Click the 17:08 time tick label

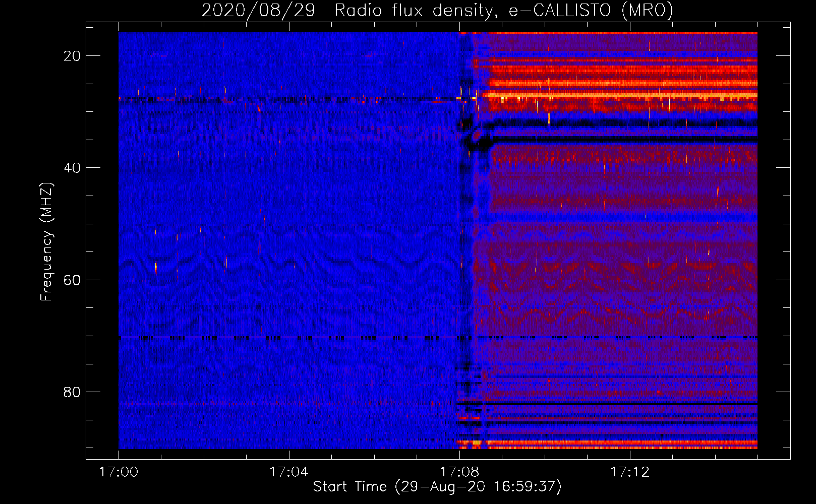459,472
